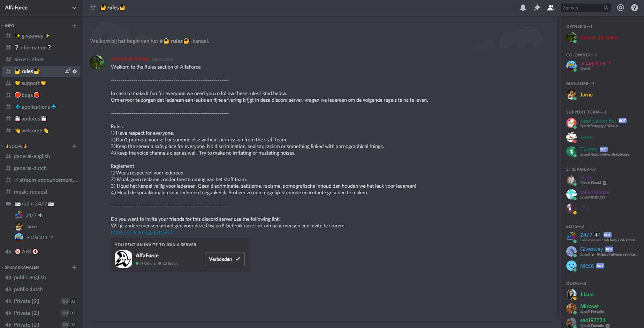
Task: Open notification bell settings
Action: point(523,8)
